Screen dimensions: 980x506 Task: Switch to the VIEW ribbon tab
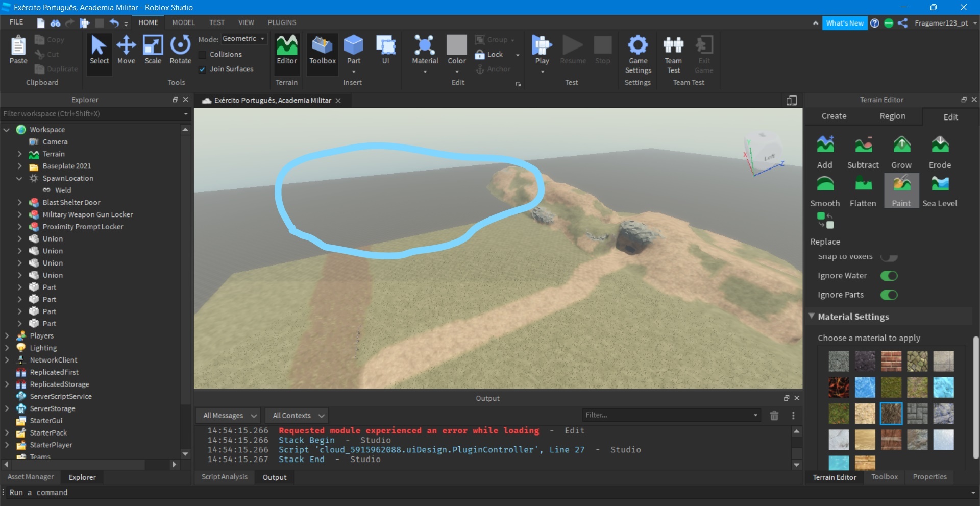pos(246,22)
